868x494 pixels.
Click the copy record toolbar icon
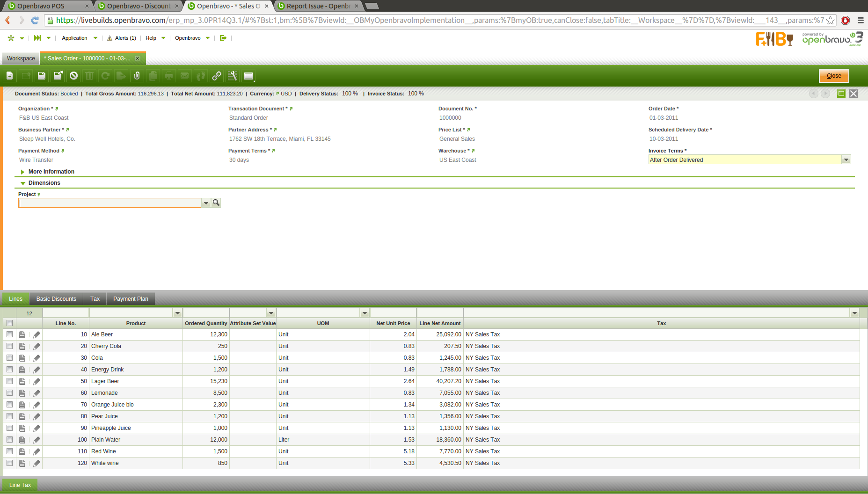pos(153,76)
